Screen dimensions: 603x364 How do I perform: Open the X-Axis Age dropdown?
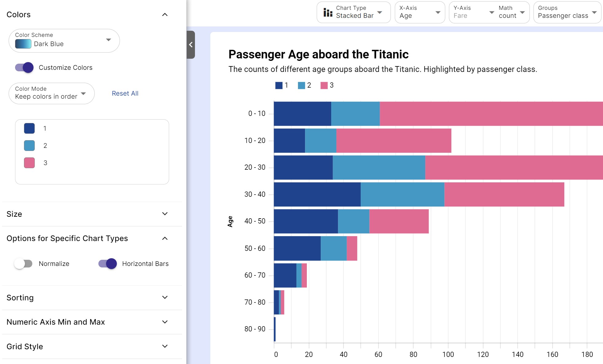pos(420,12)
